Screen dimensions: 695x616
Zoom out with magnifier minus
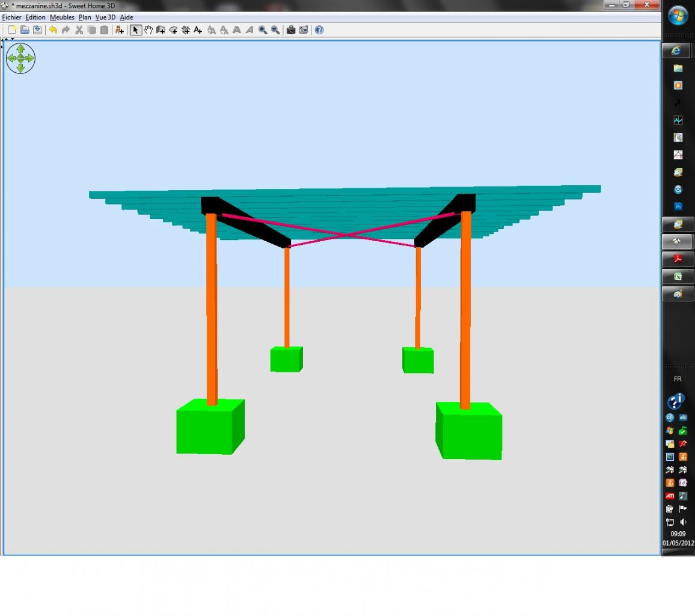(275, 29)
